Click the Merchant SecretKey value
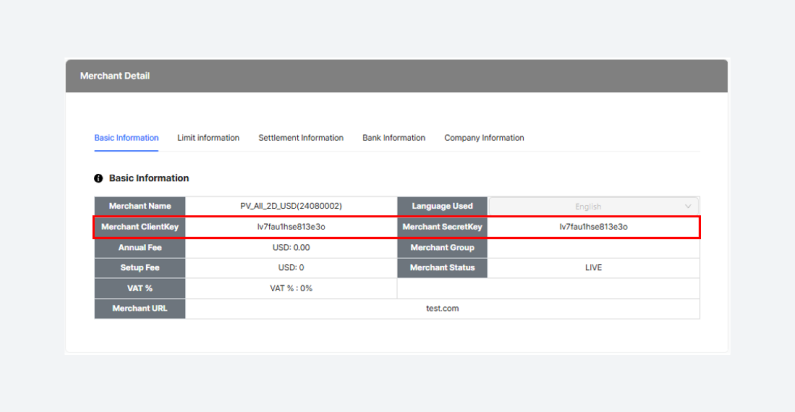This screenshot has height=412, width=795. point(593,227)
